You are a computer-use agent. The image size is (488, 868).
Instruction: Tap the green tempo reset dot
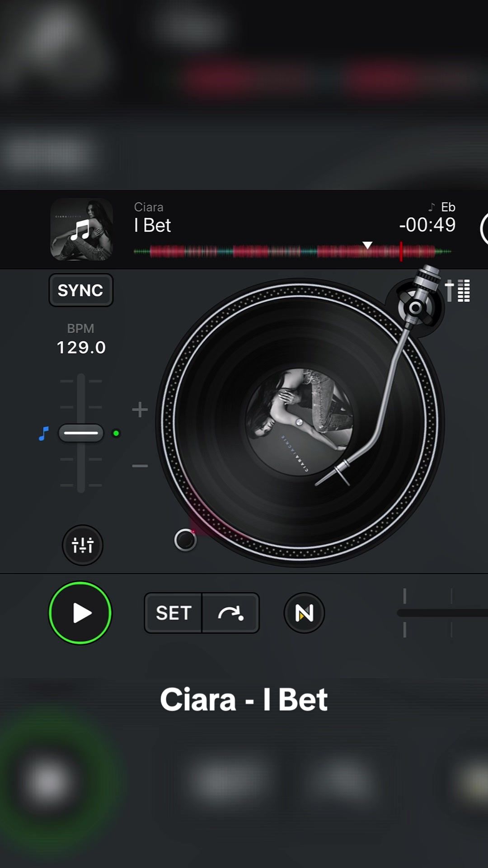click(116, 434)
